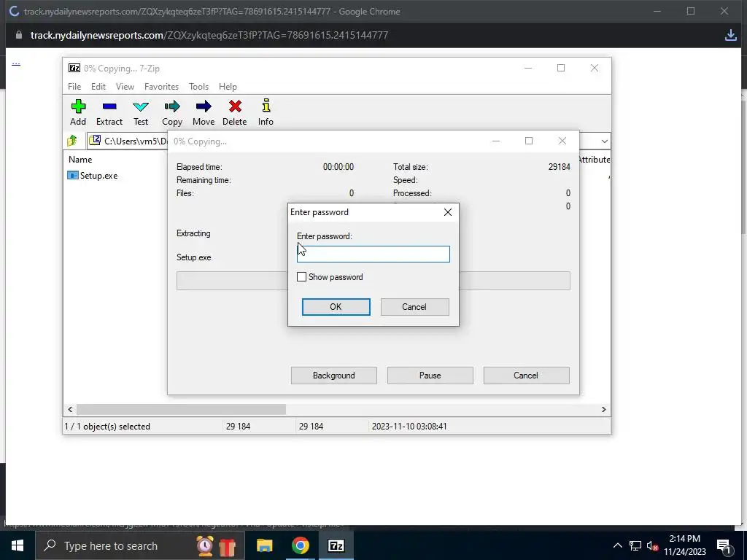This screenshot has width=747, height=560.
Task: Open the Help menu
Action: (x=228, y=87)
